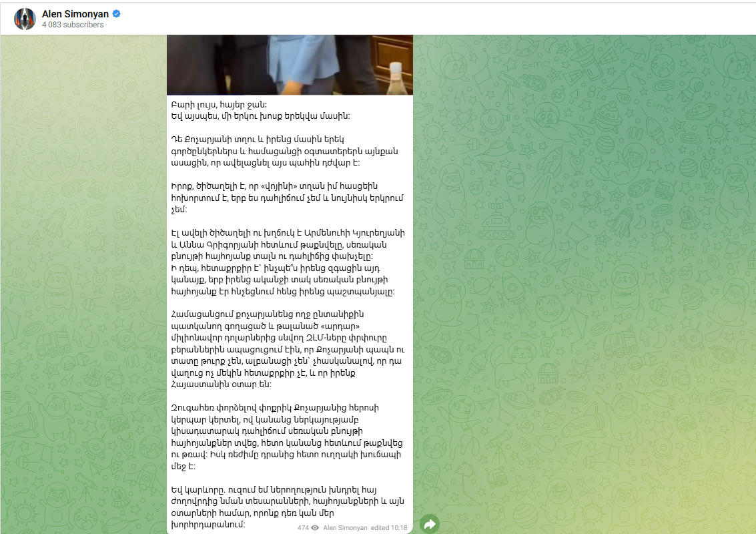Click the blue verified badge
Viewport: 756px width, 534px height.
click(x=117, y=13)
